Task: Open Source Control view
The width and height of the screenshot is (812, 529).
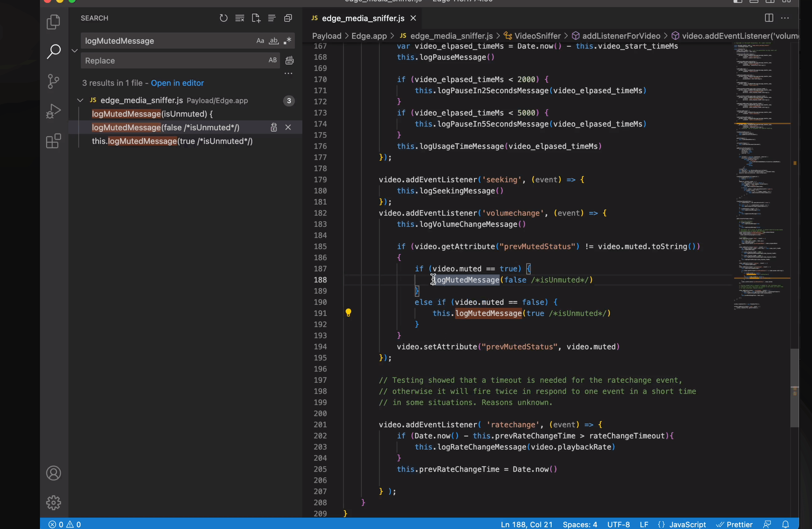Action: tap(53, 81)
